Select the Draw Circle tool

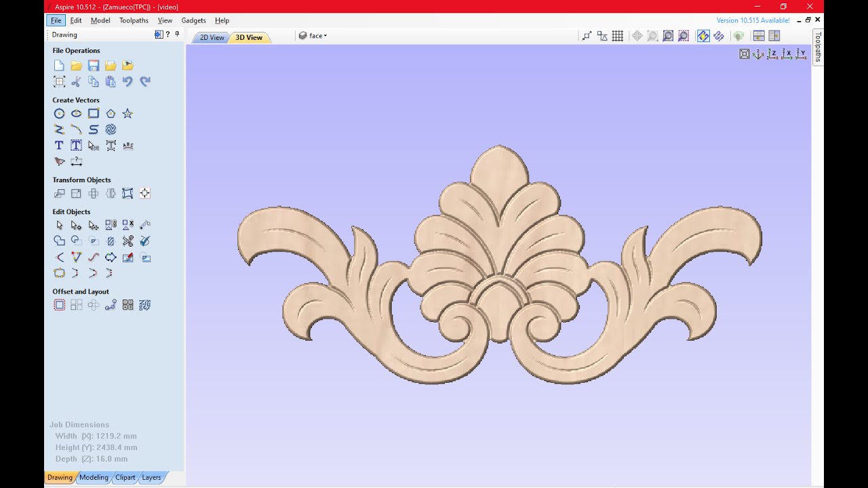(x=59, y=114)
